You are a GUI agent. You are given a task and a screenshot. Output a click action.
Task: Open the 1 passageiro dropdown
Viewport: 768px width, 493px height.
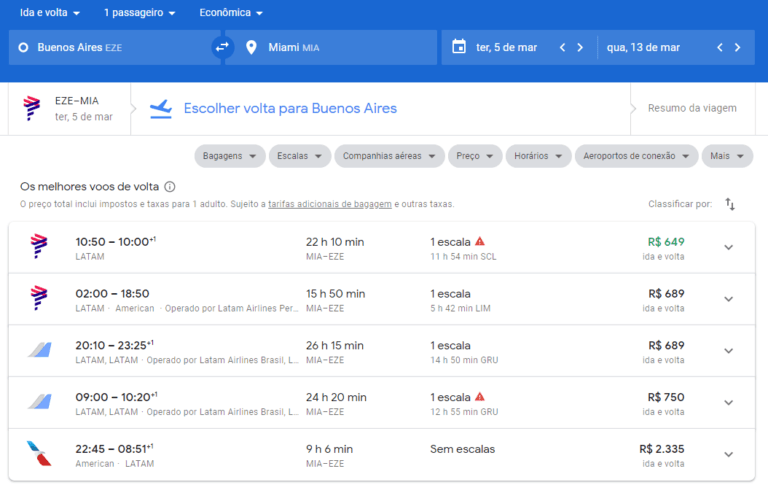(140, 13)
